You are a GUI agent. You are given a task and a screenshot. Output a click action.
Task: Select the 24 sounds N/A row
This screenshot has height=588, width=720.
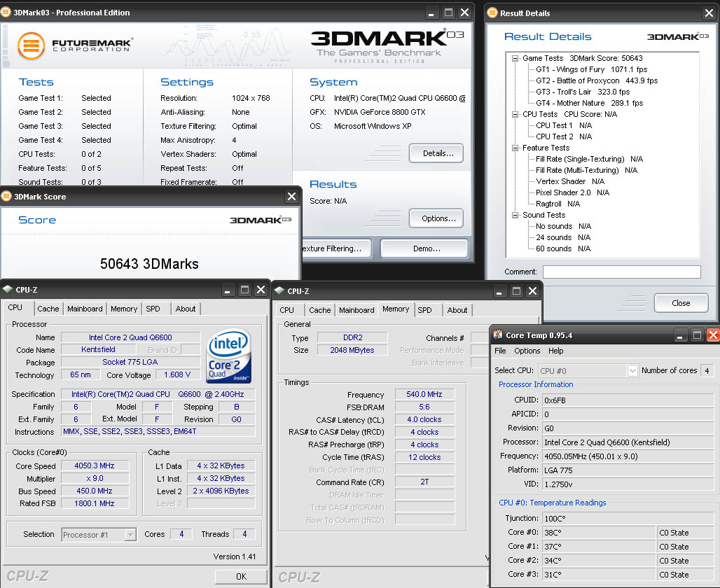pos(563,237)
